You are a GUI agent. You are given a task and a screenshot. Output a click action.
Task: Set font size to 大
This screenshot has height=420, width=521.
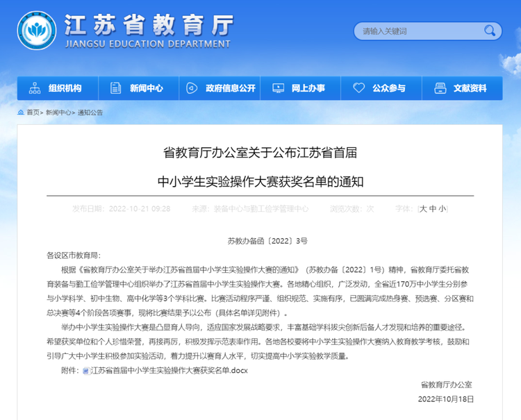pos(423,209)
